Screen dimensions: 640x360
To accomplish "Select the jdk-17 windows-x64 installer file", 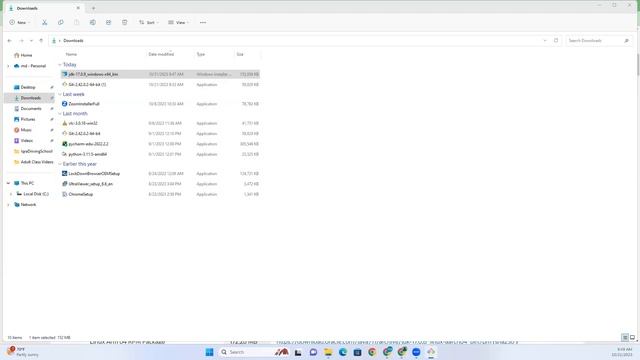I will (160, 74).
